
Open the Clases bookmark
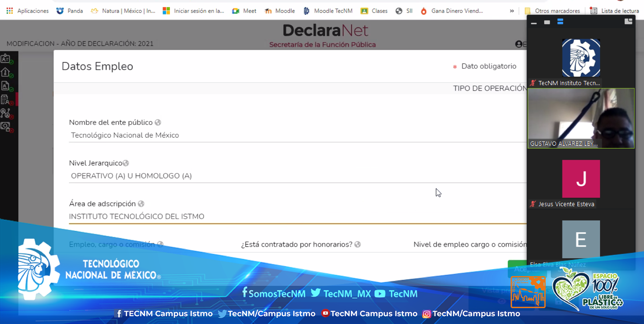click(374, 11)
